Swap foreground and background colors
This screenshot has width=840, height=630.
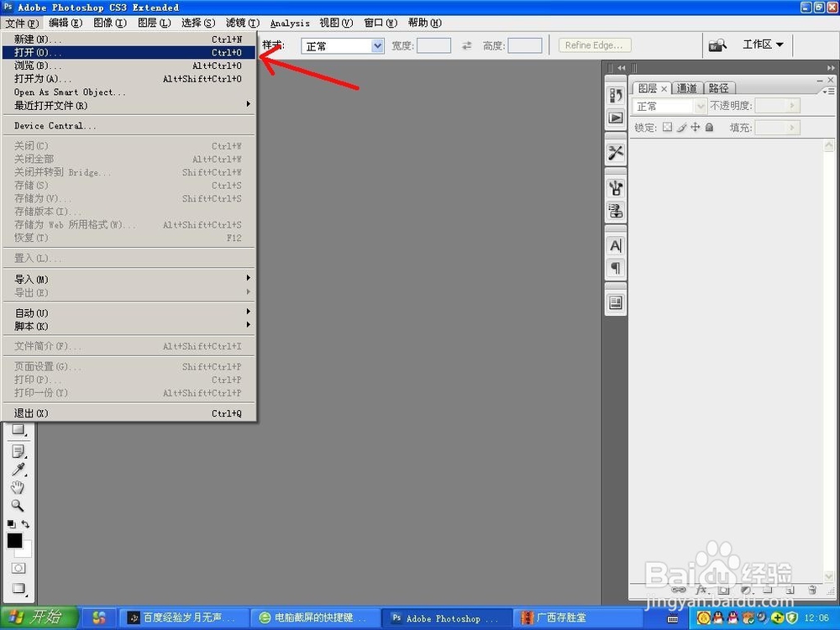click(25, 524)
